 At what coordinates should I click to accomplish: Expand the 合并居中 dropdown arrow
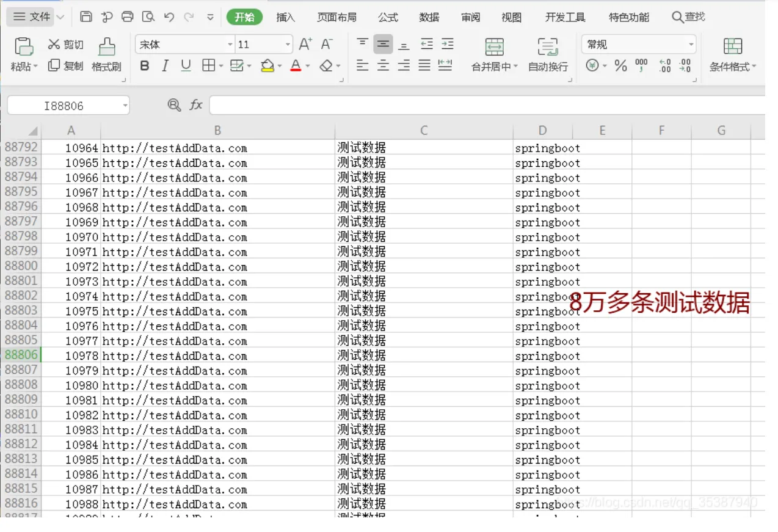pyautogui.click(x=515, y=67)
